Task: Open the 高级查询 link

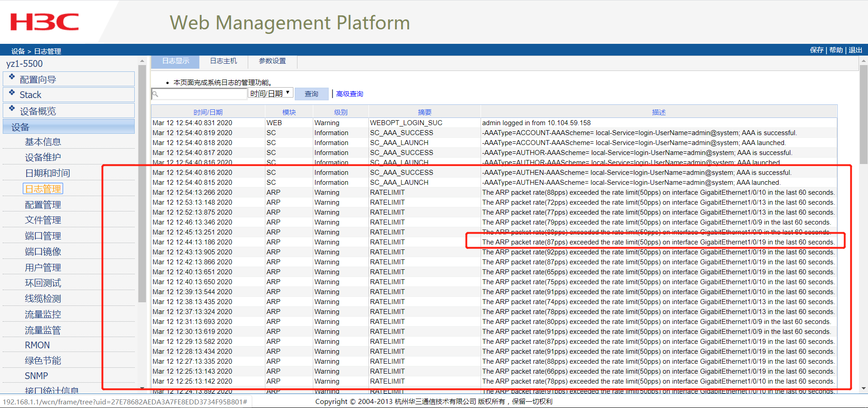Action: 349,94
